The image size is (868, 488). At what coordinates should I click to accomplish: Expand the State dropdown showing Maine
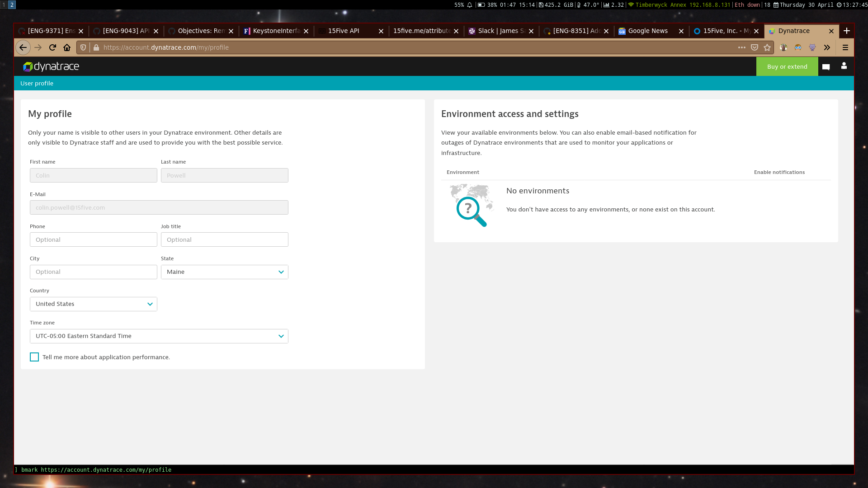pyautogui.click(x=224, y=272)
